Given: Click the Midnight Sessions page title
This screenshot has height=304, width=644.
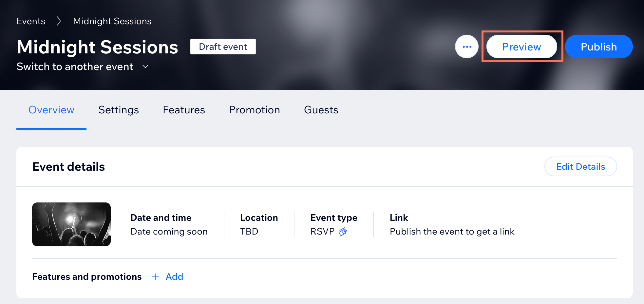Looking at the screenshot, I should 98,47.
